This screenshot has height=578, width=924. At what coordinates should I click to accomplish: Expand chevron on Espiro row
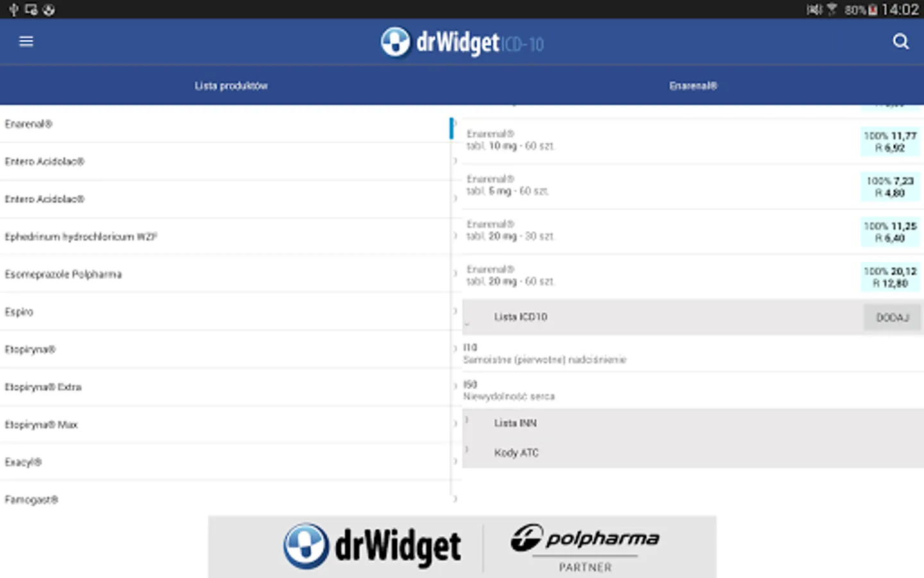pyautogui.click(x=455, y=311)
